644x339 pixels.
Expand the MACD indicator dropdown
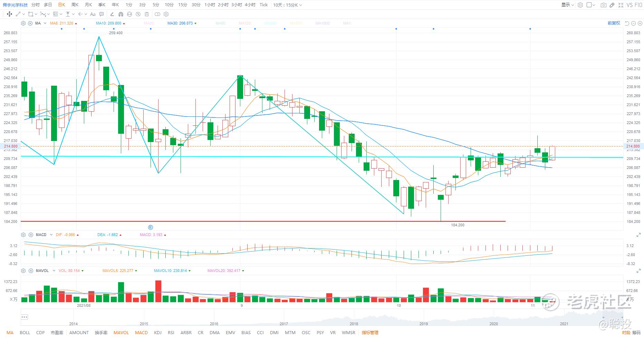(51, 235)
